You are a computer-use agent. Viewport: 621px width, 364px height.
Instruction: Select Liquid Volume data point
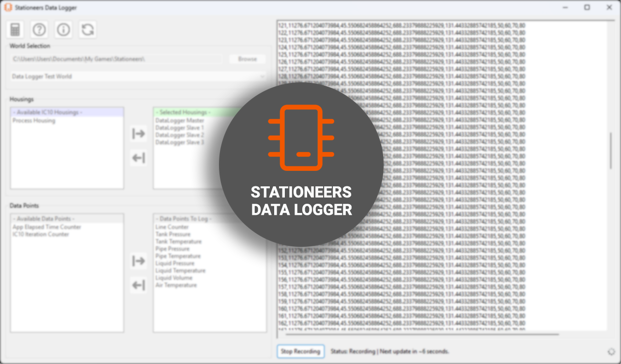(x=174, y=278)
